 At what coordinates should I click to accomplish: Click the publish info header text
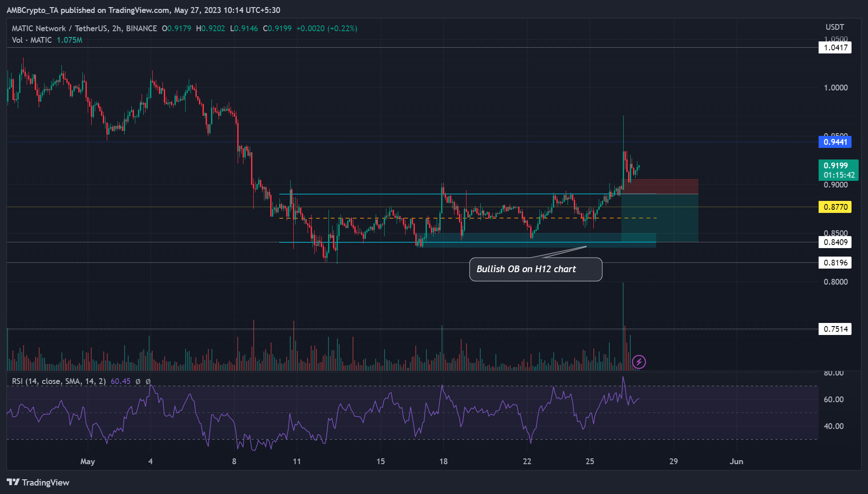pyautogui.click(x=143, y=10)
